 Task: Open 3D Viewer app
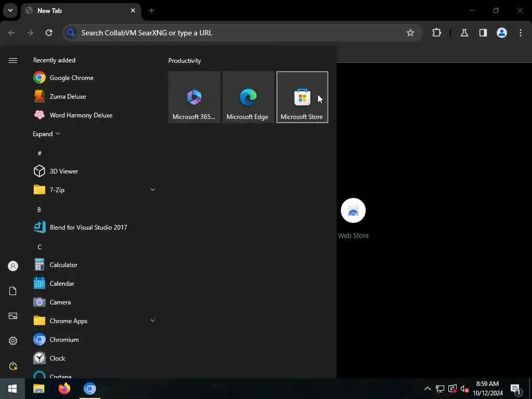click(x=95, y=171)
